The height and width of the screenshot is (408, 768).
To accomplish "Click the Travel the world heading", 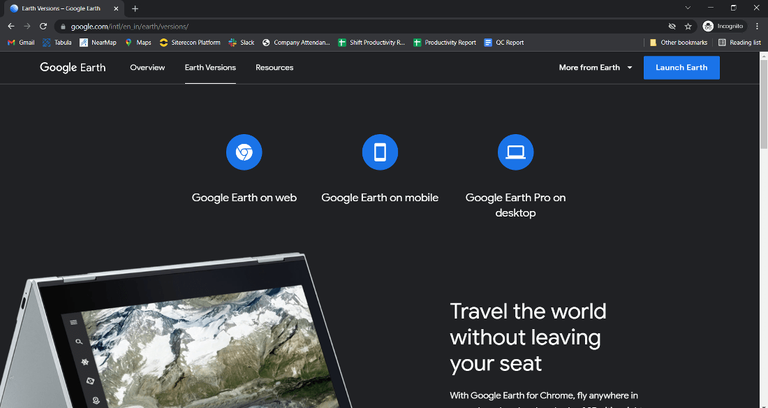I will click(528, 337).
